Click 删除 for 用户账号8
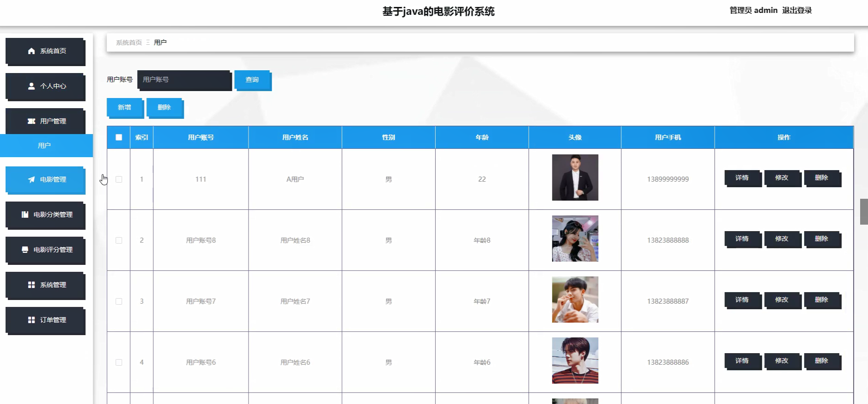The height and width of the screenshot is (404, 868). [x=822, y=239]
